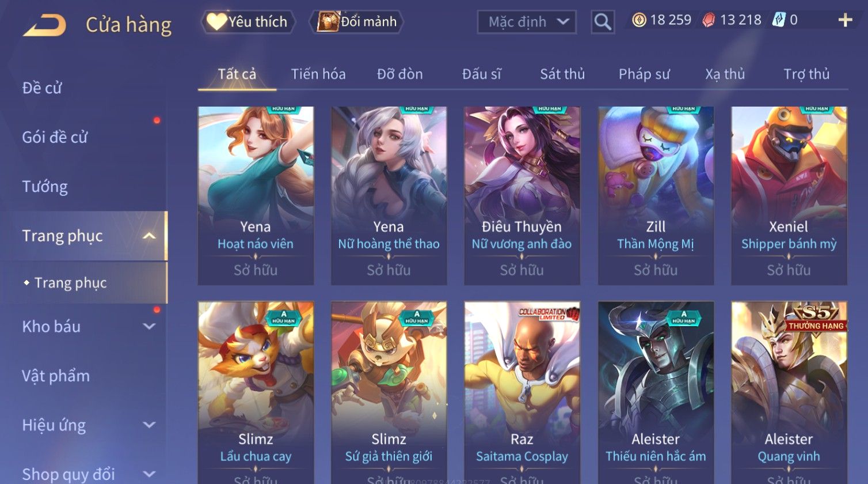
Task: Expand the Kho báu sidebar section
Action: tap(149, 327)
